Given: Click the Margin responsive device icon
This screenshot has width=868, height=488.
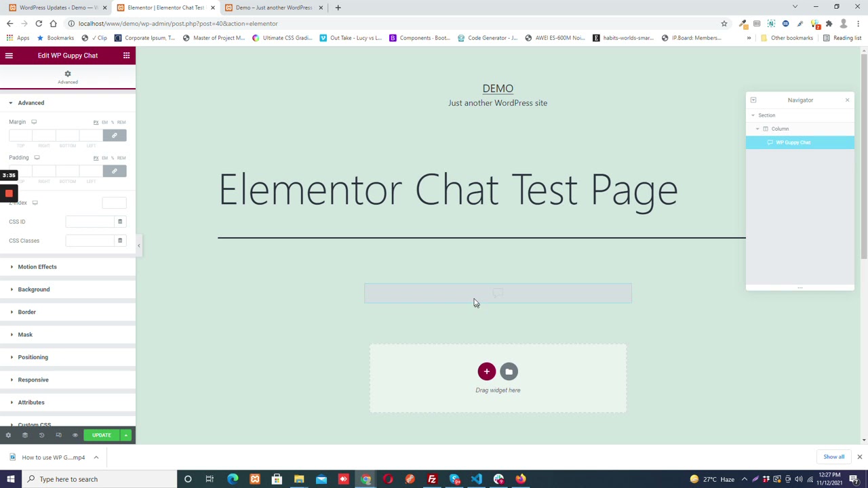Looking at the screenshot, I should pyautogui.click(x=34, y=122).
